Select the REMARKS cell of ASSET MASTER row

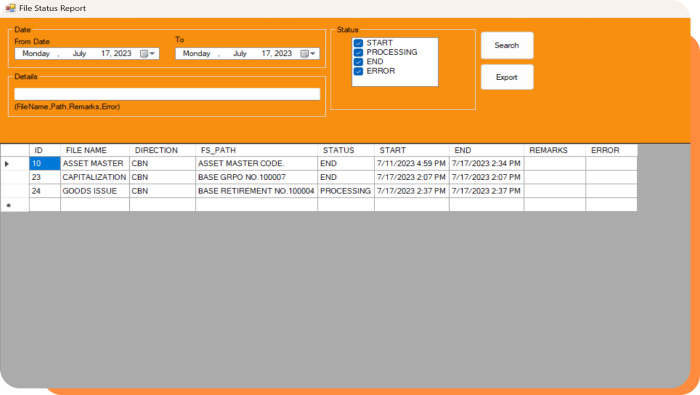555,163
